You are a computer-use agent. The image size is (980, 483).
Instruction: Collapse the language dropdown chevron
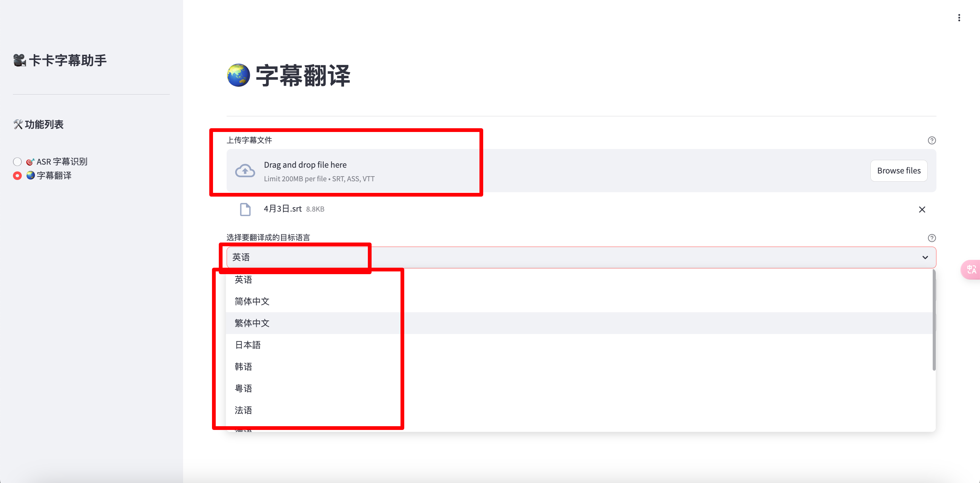point(925,257)
